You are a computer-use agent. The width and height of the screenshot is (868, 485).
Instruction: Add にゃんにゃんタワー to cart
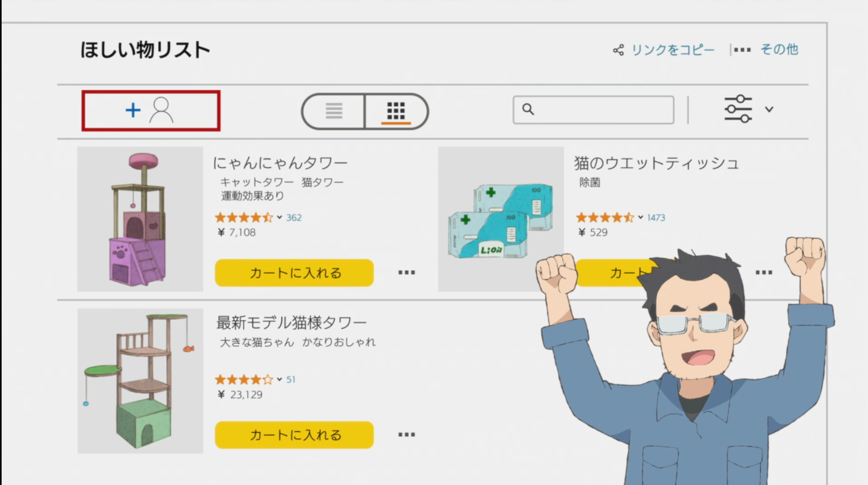pyautogui.click(x=294, y=273)
